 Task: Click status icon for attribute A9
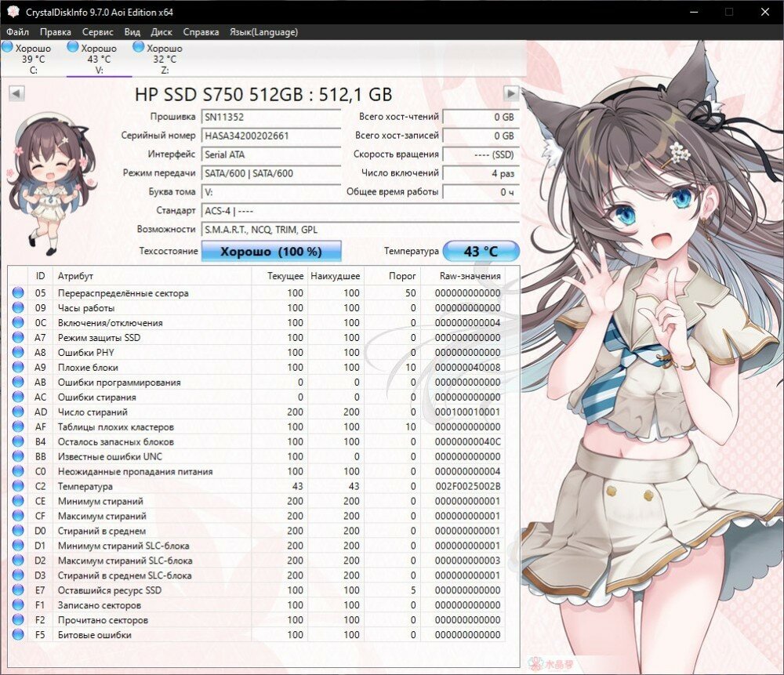click(x=18, y=367)
